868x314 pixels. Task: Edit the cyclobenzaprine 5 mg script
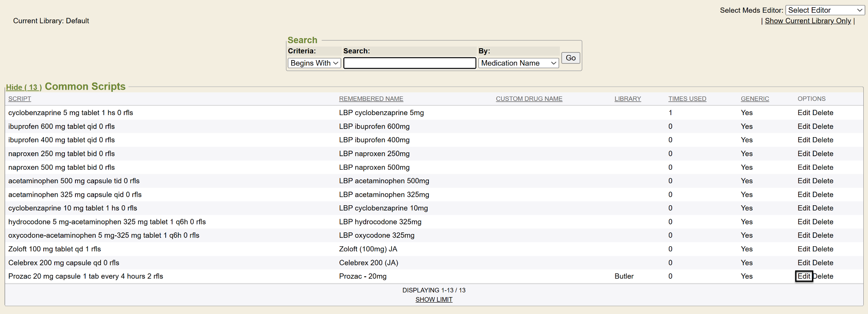click(804, 113)
